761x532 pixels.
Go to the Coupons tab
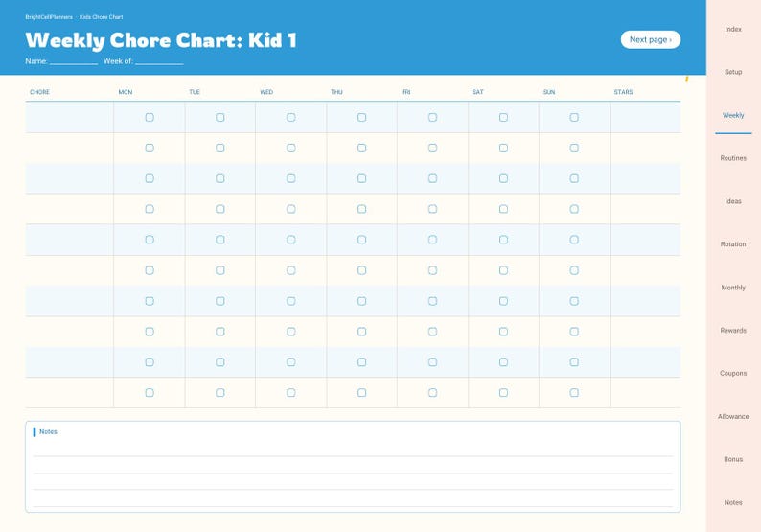733,373
